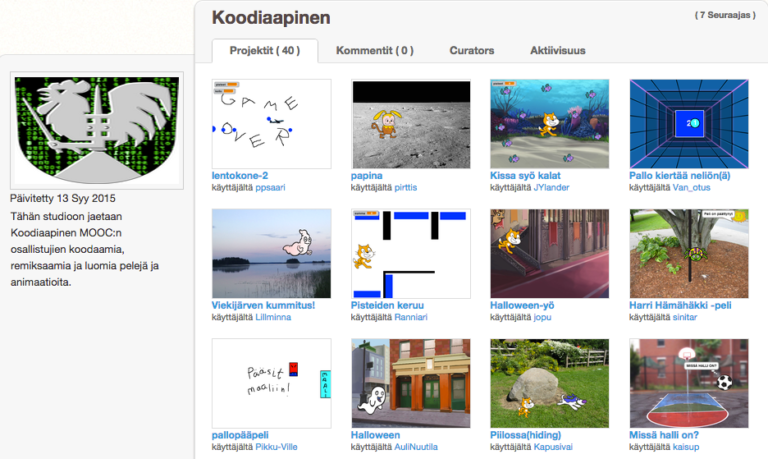The image size is (768, 459).
Task: Visit user AuliNuutila's profile
Action: [x=416, y=447]
